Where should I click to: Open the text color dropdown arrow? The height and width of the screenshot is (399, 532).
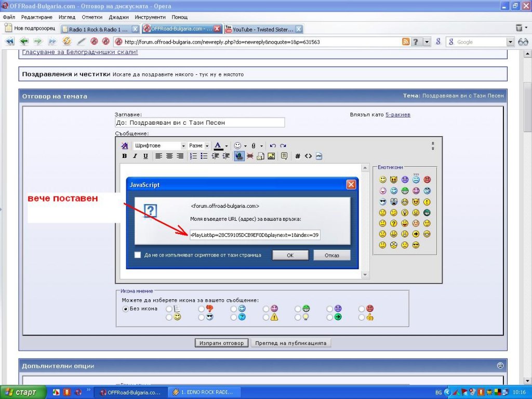pos(227,146)
